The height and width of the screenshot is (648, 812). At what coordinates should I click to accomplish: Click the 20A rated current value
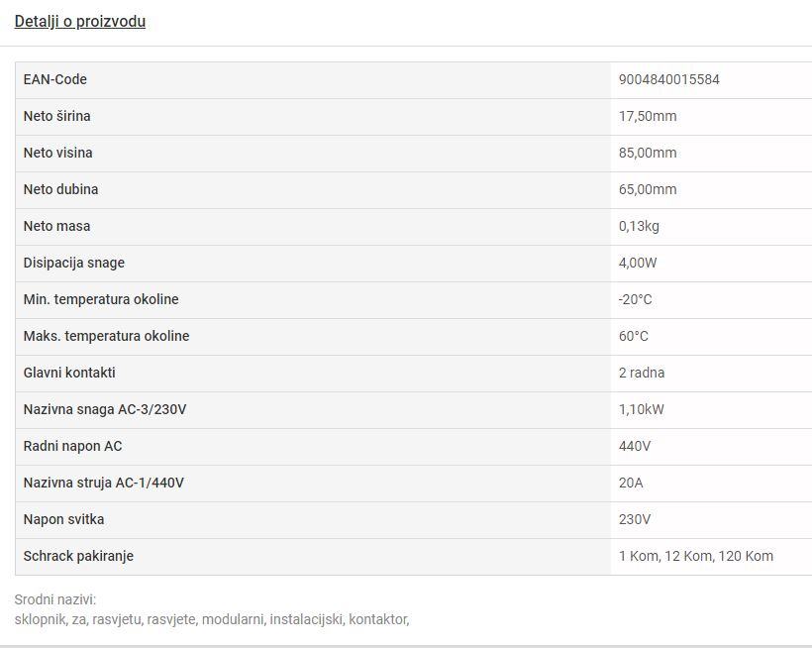[631, 483]
